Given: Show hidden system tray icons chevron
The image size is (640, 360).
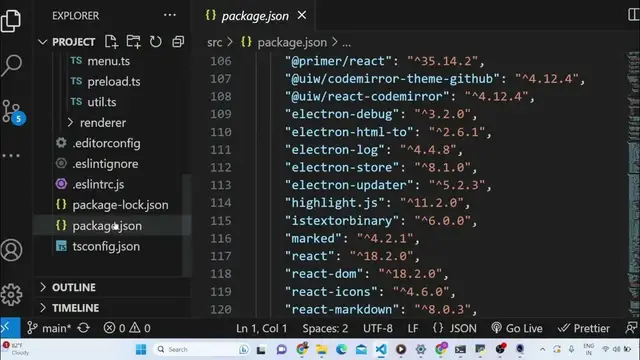Looking at the screenshot, I should coord(542,349).
